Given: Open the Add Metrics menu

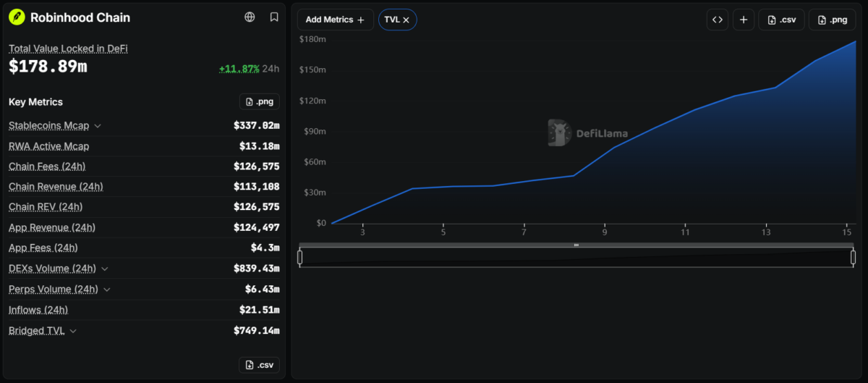Looking at the screenshot, I should click(336, 20).
